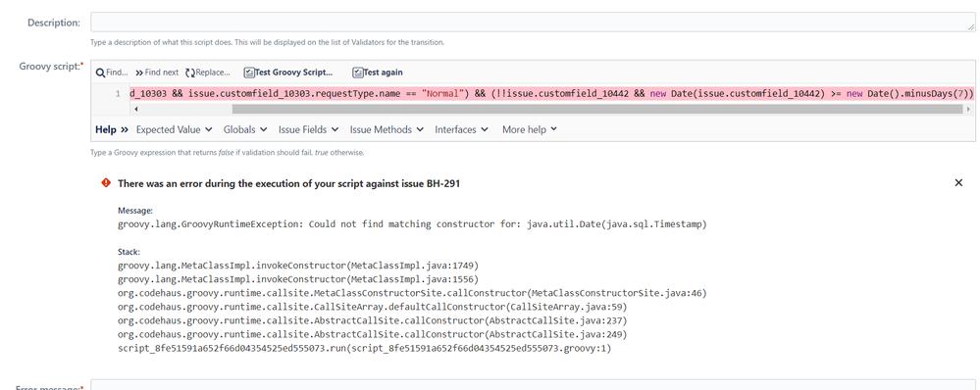Dismiss the script error message with X

point(958,183)
